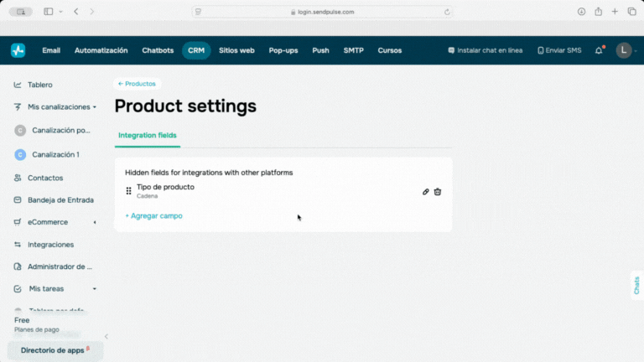Grab the drag handle beside Tipo de producto
The width and height of the screenshot is (644, 362).
pos(128,191)
